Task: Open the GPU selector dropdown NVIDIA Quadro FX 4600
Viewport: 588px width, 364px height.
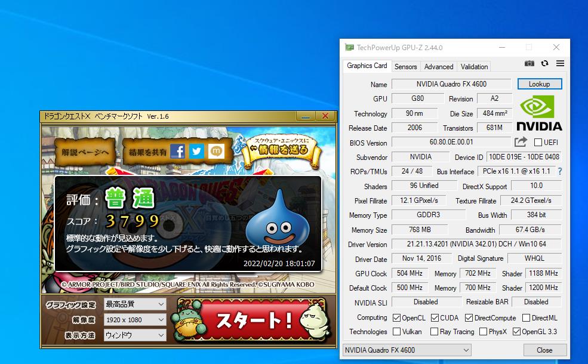Action: tap(407, 350)
